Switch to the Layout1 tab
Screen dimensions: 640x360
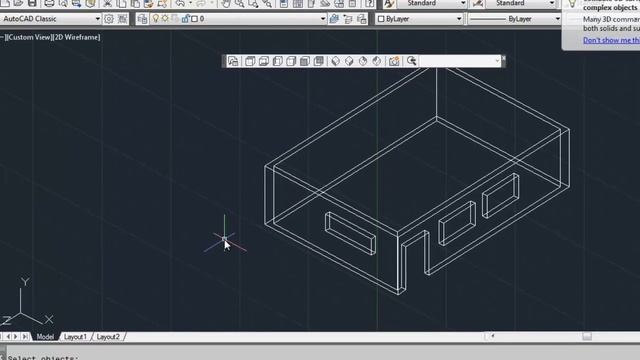coord(76,337)
